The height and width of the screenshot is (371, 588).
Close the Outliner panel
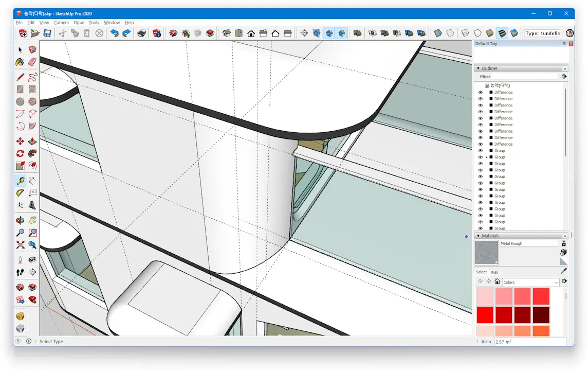coord(565,69)
